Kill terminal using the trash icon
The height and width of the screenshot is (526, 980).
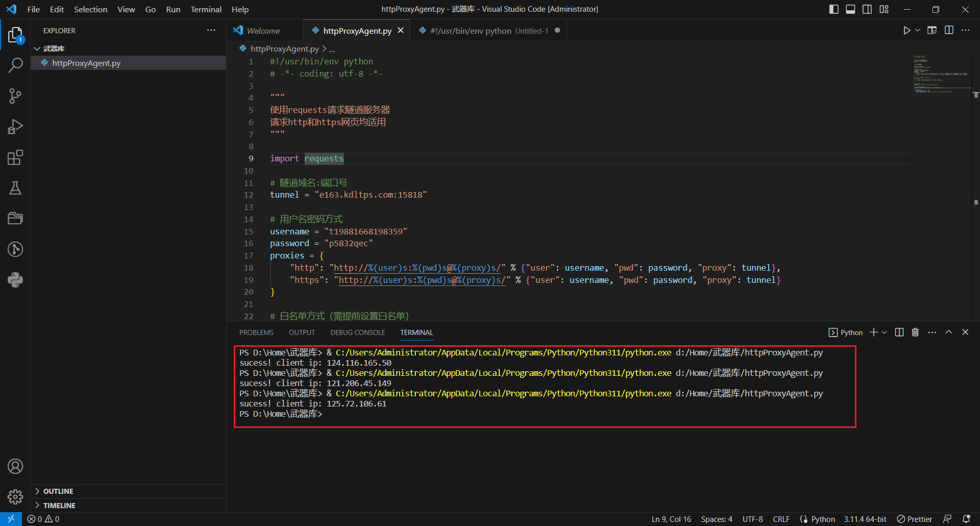pos(915,332)
